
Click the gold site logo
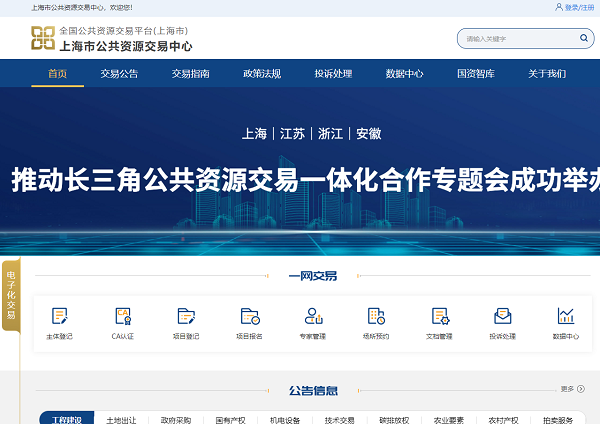43,38
